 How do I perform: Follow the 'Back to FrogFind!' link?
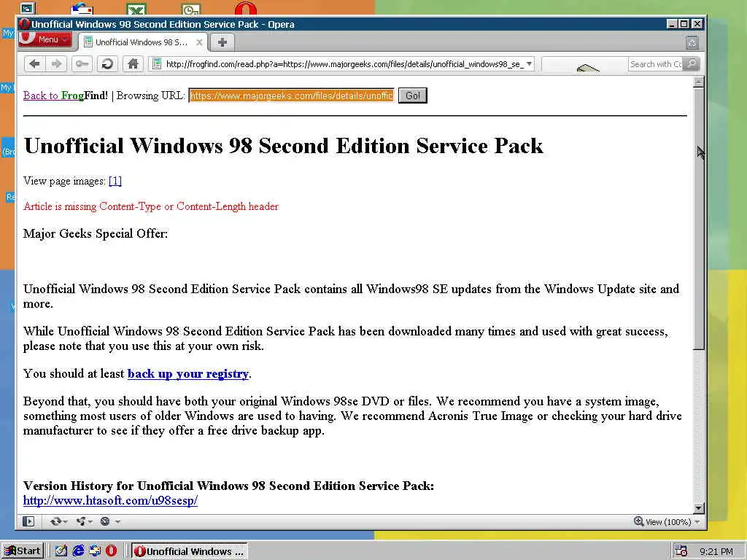point(66,96)
